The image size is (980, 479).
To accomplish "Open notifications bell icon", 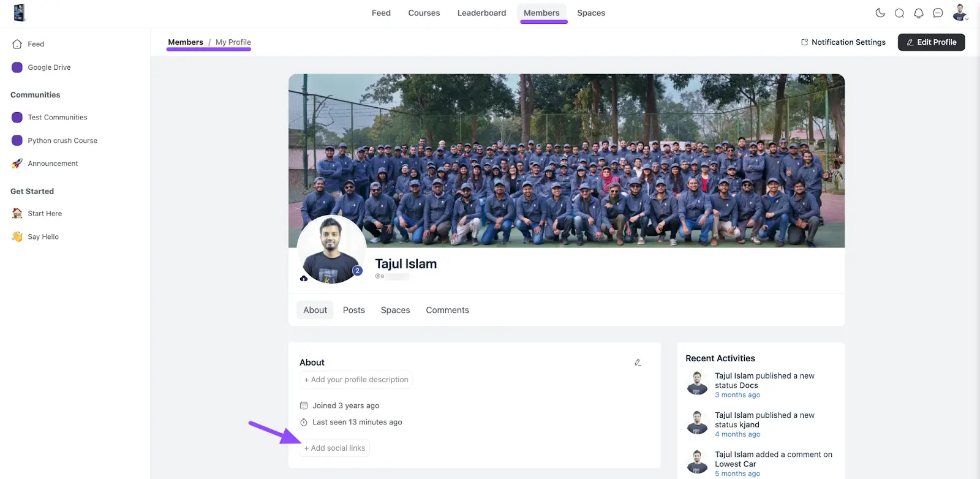I will pyautogui.click(x=919, y=13).
